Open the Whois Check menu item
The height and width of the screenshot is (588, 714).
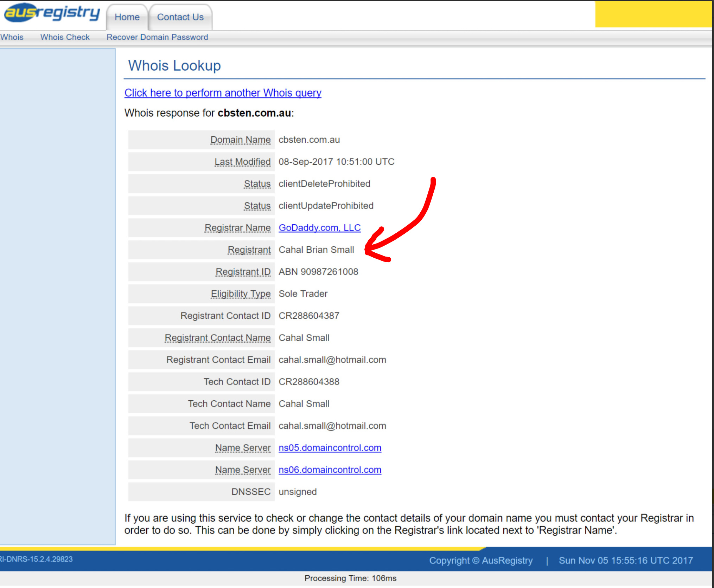pos(65,37)
